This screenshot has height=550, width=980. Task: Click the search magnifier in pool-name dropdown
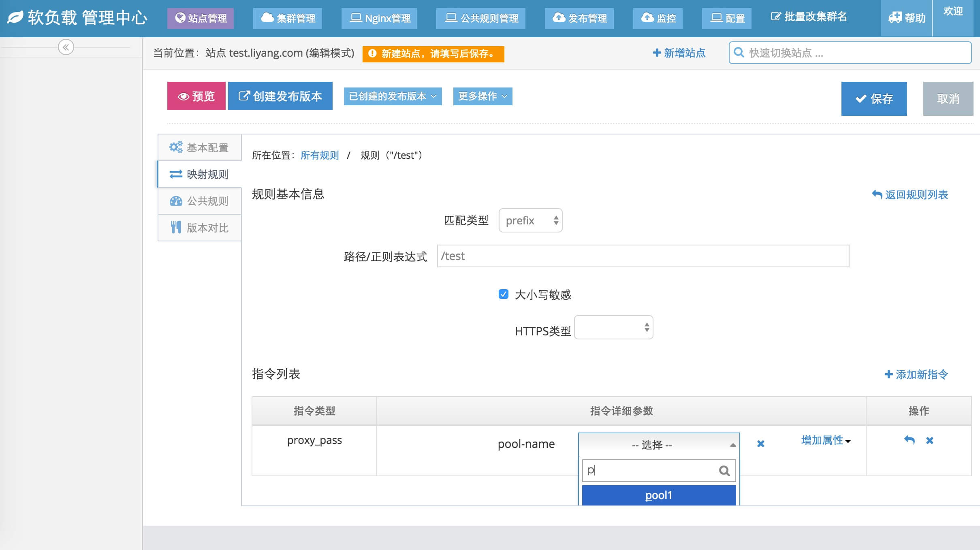[x=724, y=470]
